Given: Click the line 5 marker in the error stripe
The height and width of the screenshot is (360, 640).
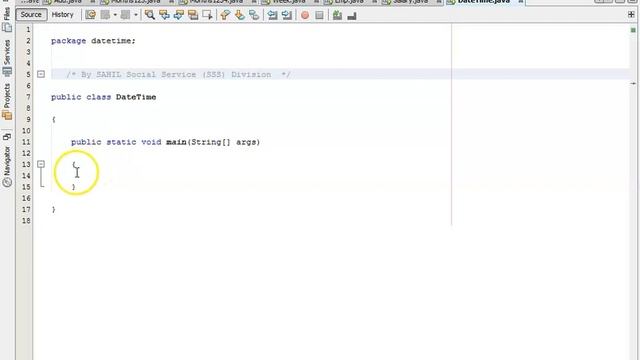Looking at the screenshot, I should coord(633,83).
